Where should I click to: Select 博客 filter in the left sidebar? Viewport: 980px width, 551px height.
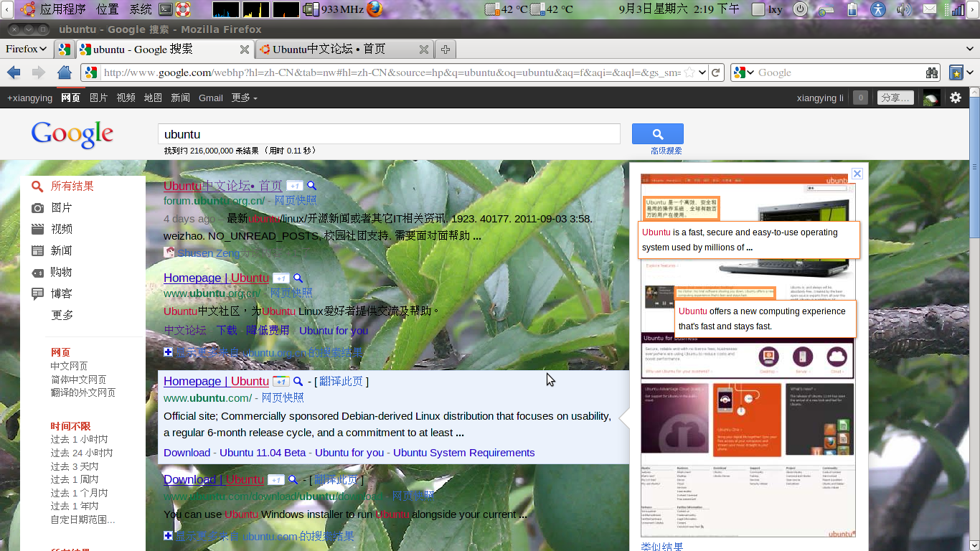point(61,293)
